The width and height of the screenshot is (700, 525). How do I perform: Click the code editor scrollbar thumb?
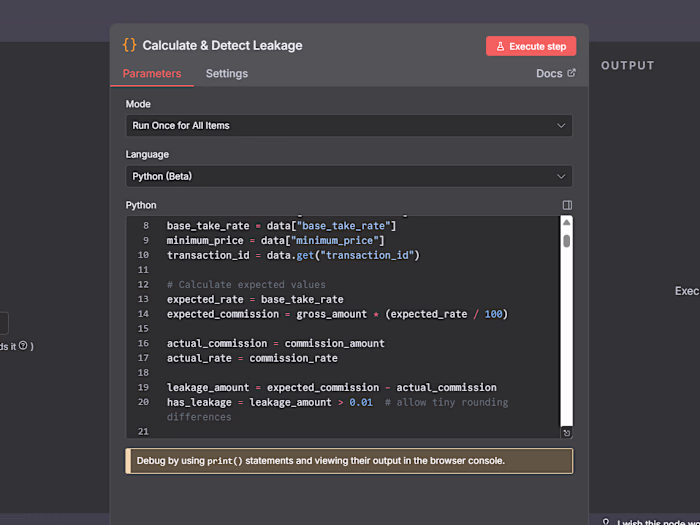pyautogui.click(x=567, y=241)
